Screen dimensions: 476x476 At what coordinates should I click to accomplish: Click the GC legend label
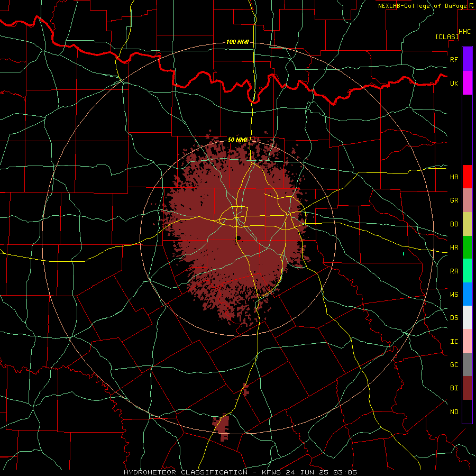(454, 364)
